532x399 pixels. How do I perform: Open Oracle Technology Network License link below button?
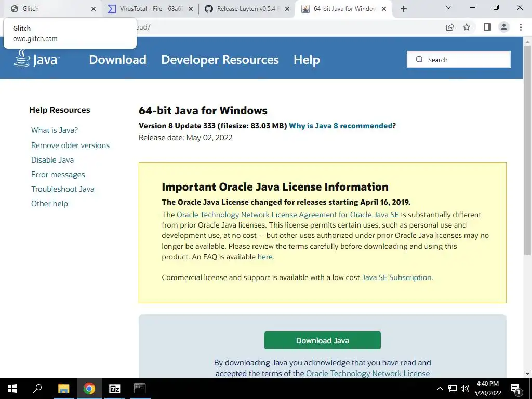pos(368,374)
